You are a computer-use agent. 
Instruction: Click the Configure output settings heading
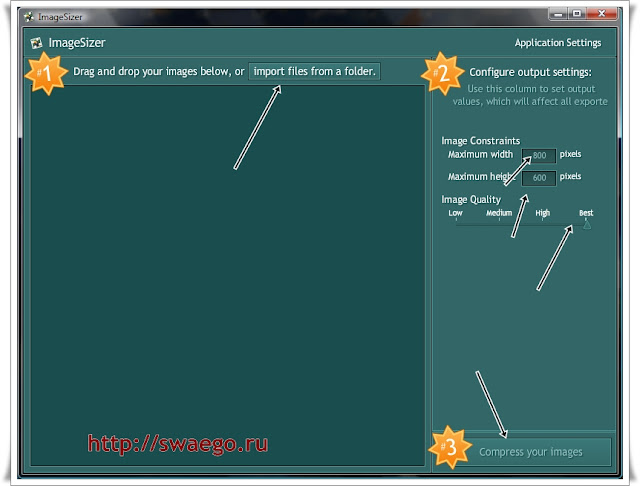pos(530,72)
